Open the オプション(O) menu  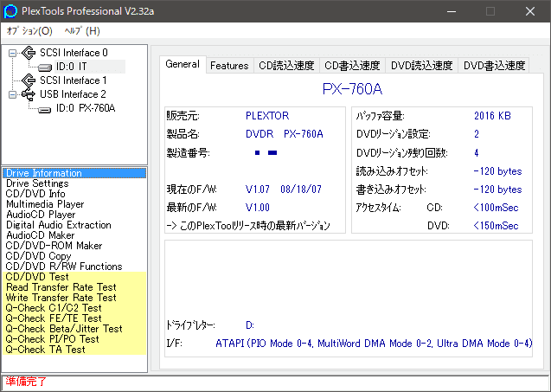[x=29, y=31]
